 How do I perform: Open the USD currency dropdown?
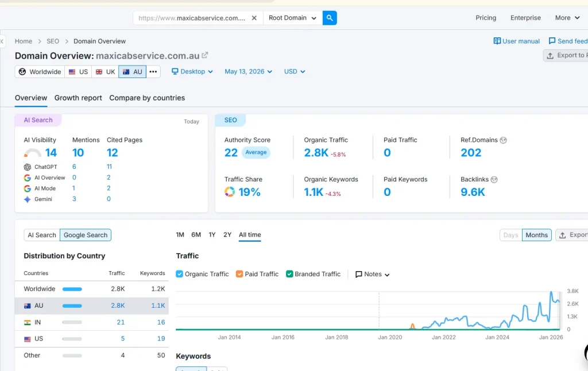click(295, 71)
